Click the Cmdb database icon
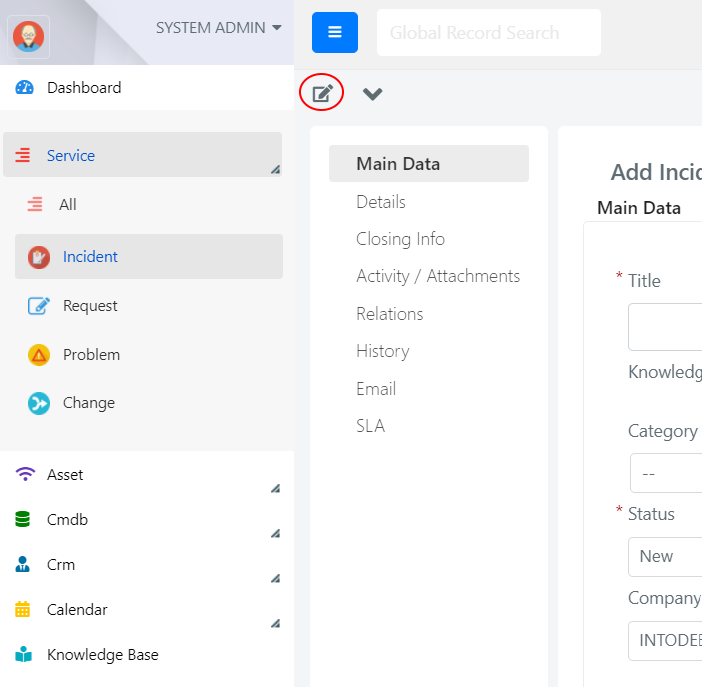702x687 pixels. tap(22, 520)
